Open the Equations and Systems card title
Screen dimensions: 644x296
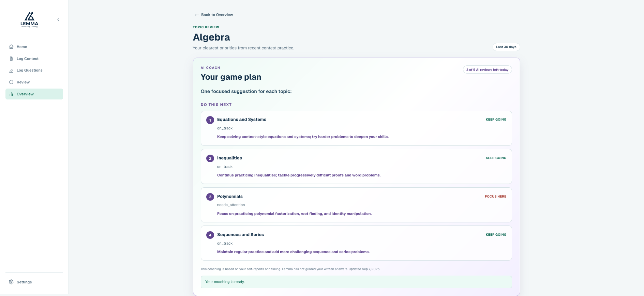pos(242,120)
